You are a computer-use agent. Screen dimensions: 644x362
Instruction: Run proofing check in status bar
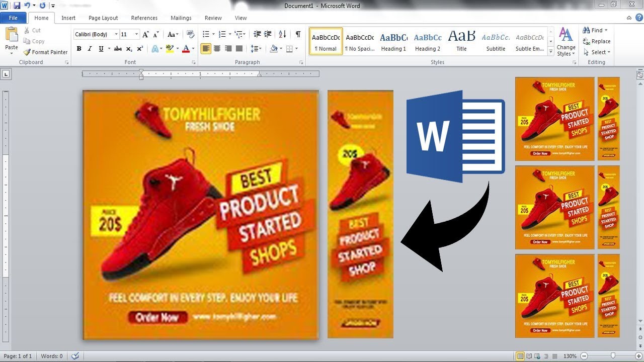coord(75,356)
